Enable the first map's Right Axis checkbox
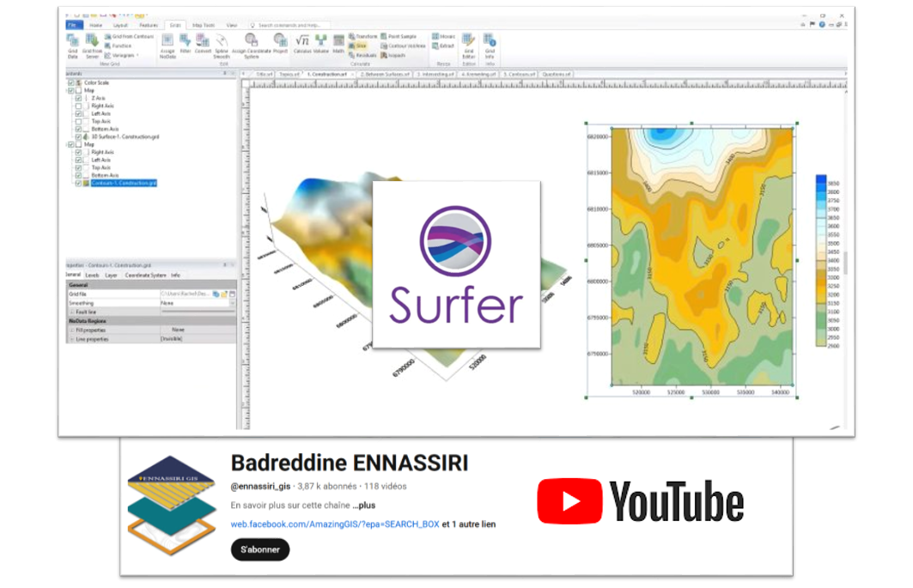The width and height of the screenshot is (913, 588). (x=78, y=106)
